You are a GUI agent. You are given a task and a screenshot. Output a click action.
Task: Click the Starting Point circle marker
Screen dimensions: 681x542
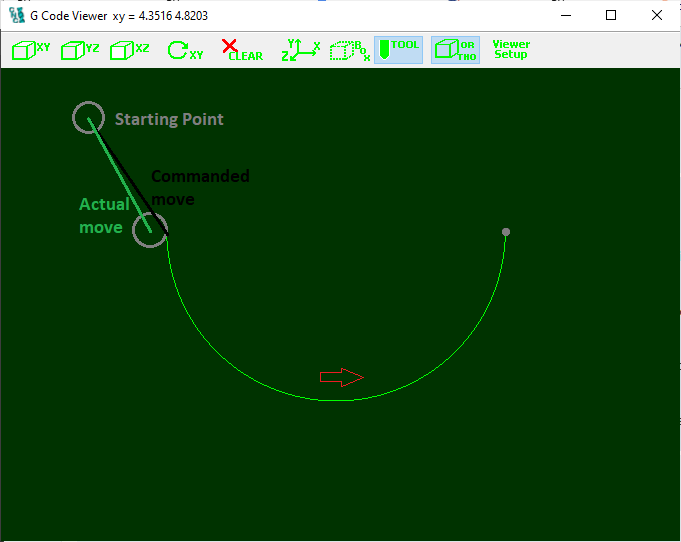(88, 117)
